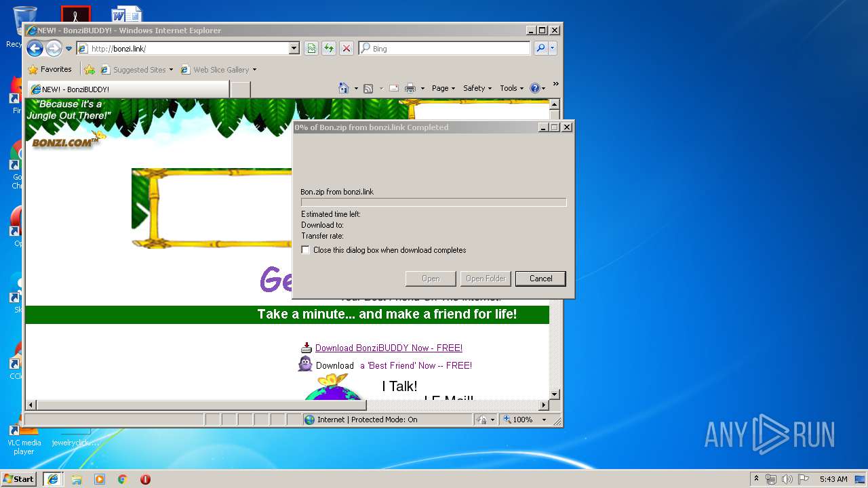Open the Tools menu
The image size is (868, 488).
[x=512, y=88]
